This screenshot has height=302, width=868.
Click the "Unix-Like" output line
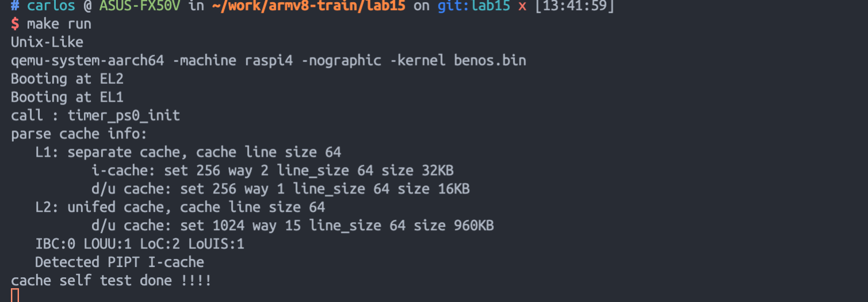click(47, 42)
